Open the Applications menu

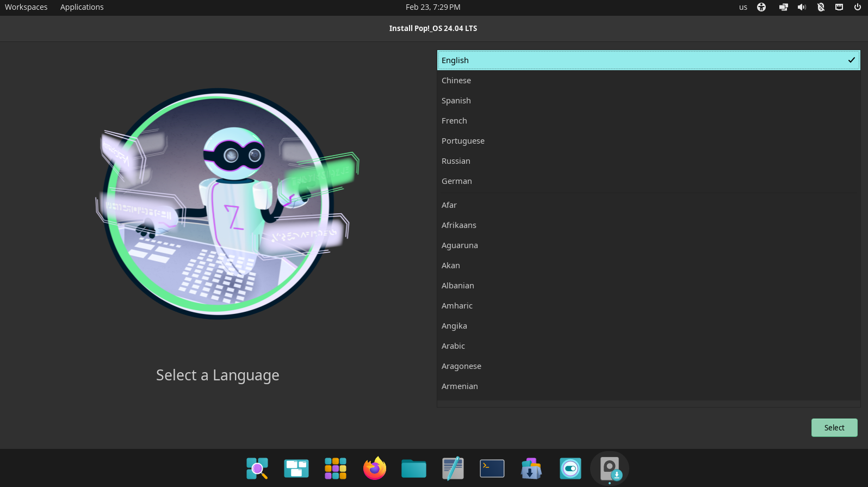[x=82, y=7]
